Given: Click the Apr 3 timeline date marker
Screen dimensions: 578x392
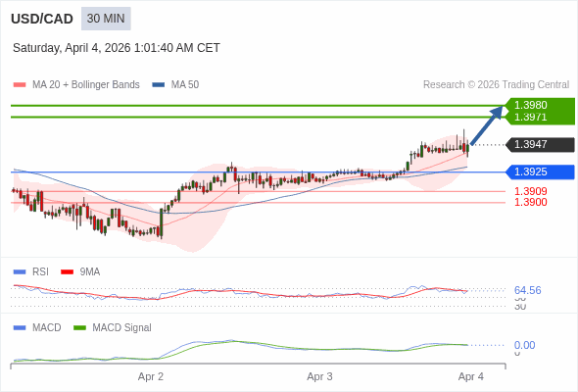Looking at the screenshot, I should pos(319,377).
